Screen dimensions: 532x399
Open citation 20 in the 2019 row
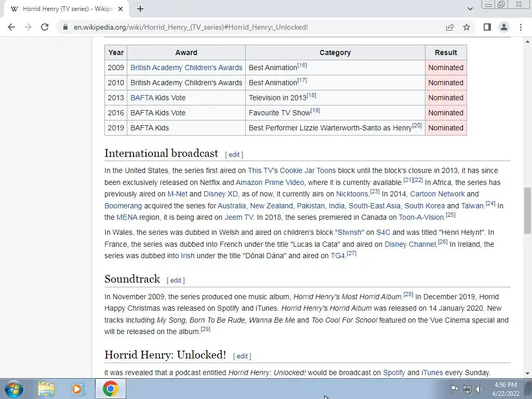click(x=417, y=126)
